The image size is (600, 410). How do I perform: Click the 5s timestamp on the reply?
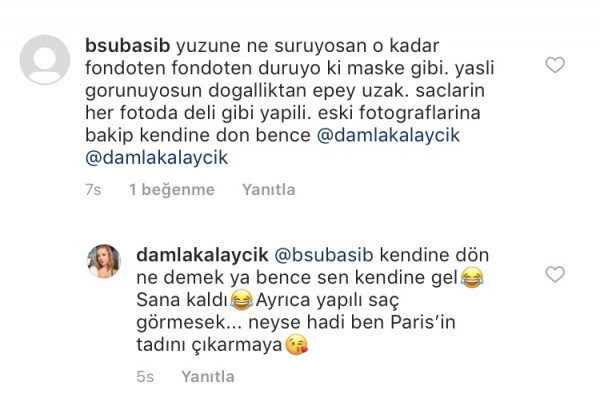click(145, 377)
